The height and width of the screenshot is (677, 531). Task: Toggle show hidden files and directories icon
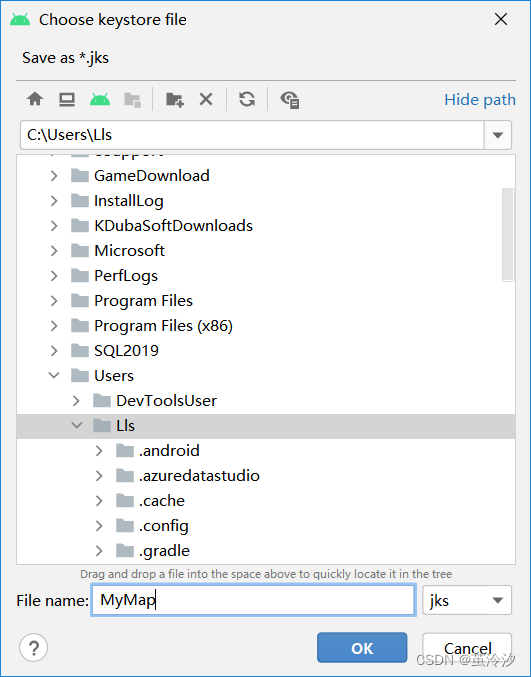pyautogui.click(x=290, y=100)
